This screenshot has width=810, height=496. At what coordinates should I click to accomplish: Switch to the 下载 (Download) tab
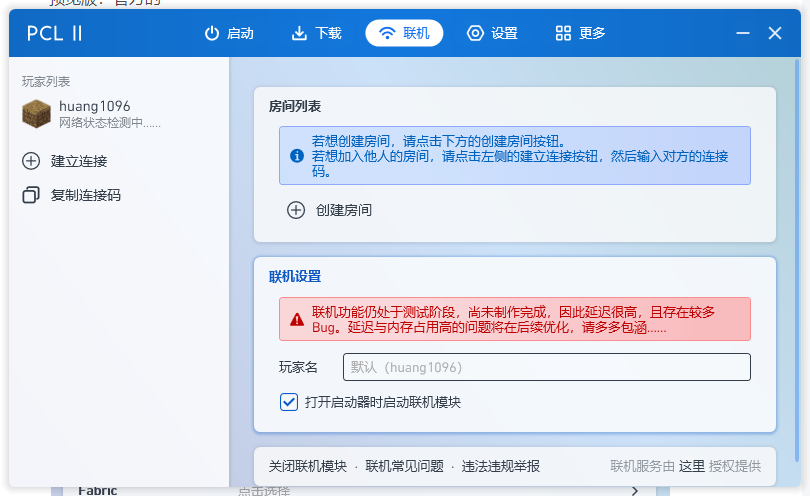point(317,33)
